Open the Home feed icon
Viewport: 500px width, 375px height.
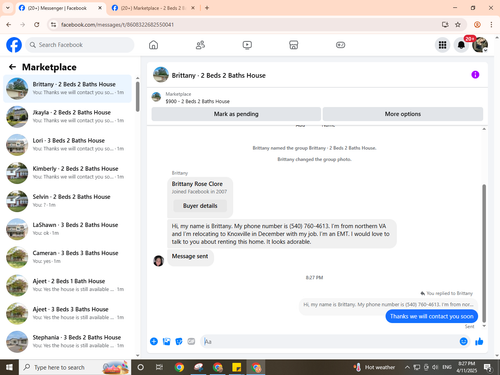point(153,45)
